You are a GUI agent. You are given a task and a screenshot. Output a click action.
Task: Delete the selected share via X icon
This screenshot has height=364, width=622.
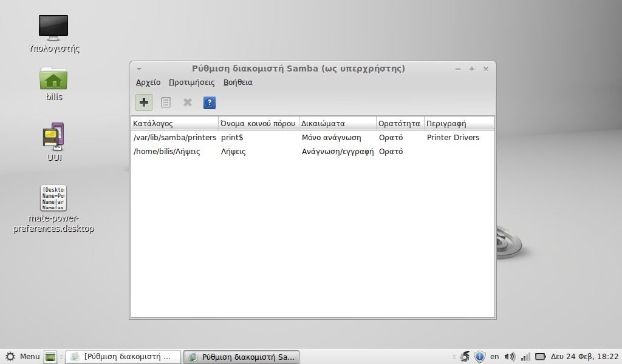pos(188,103)
